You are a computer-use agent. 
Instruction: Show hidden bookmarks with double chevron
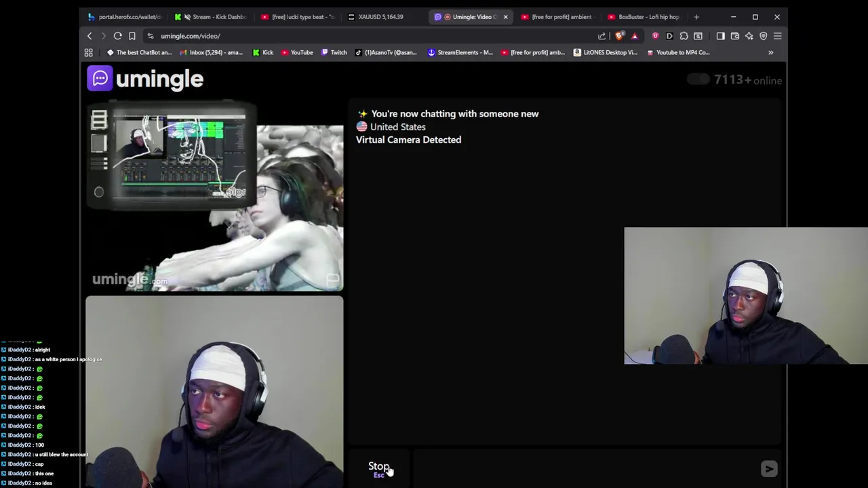[x=770, y=52]
